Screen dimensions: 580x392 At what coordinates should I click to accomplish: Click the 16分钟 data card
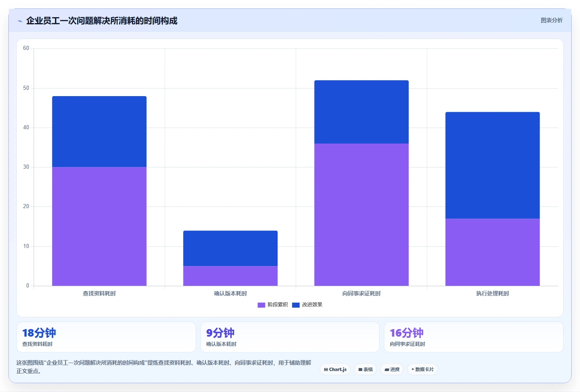click(x=474, y=337)
